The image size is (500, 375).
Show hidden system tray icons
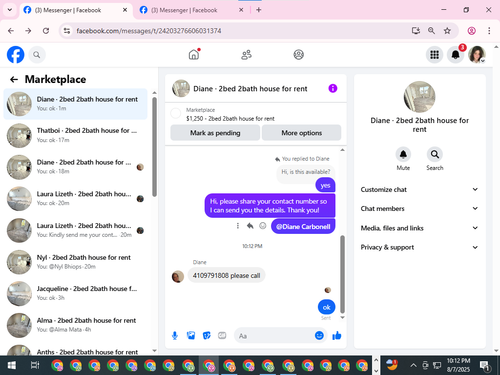click(413, 365)
